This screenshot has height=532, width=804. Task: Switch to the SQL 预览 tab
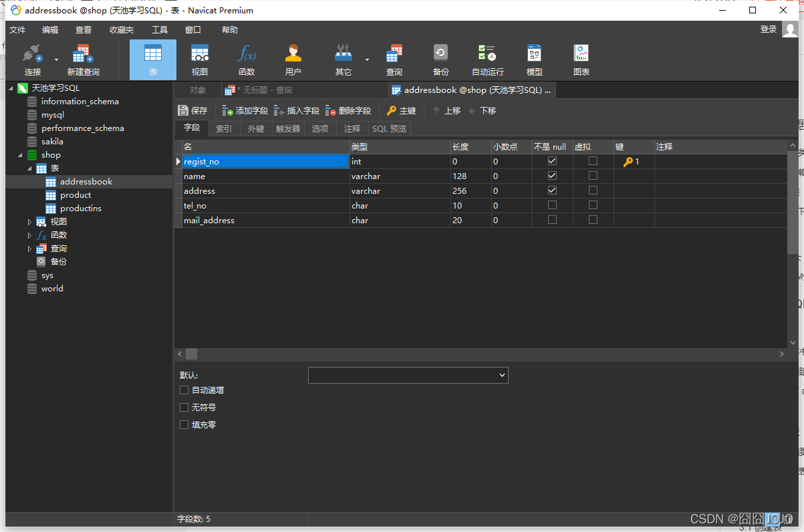click(389, 128)
